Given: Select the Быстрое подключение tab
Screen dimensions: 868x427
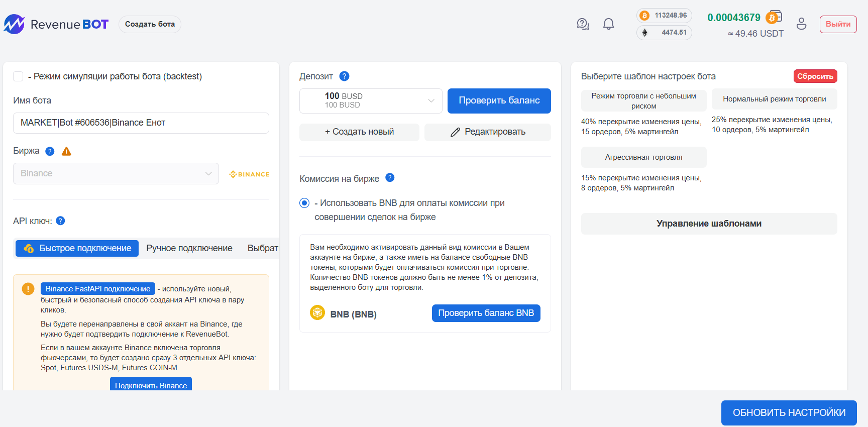Looking at the screenshot, I should (x=77, y=248).
